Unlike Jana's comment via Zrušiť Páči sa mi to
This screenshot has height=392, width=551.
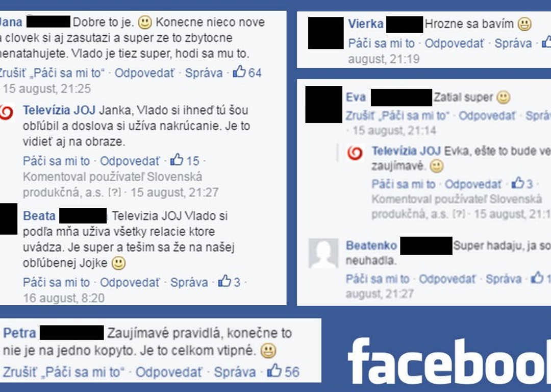click(51, 73)
